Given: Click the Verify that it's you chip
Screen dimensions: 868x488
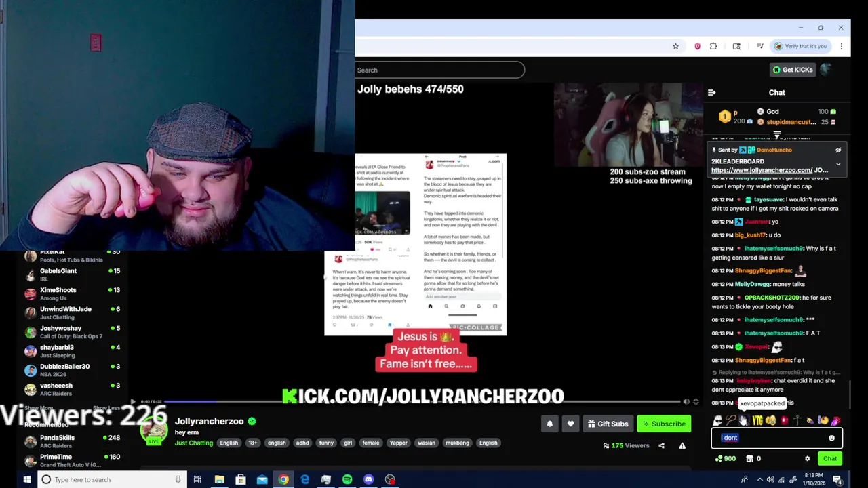Looking at the screenshot, I should (x=800, y=46).
